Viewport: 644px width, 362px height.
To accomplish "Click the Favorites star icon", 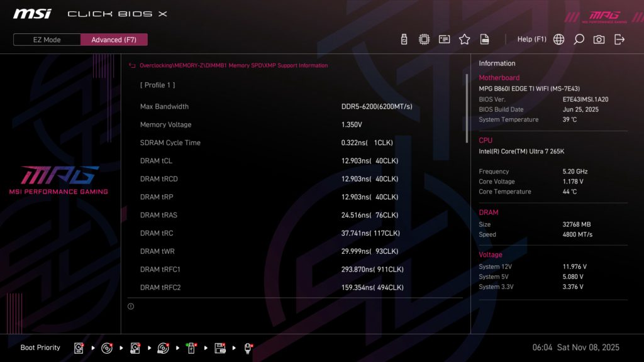I will click(464, 38).
